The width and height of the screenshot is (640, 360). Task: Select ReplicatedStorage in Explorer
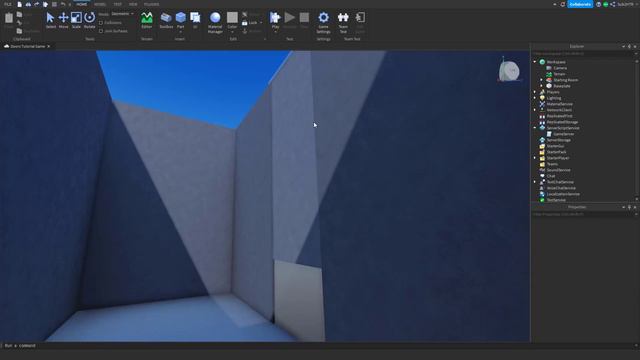point(562,122)
